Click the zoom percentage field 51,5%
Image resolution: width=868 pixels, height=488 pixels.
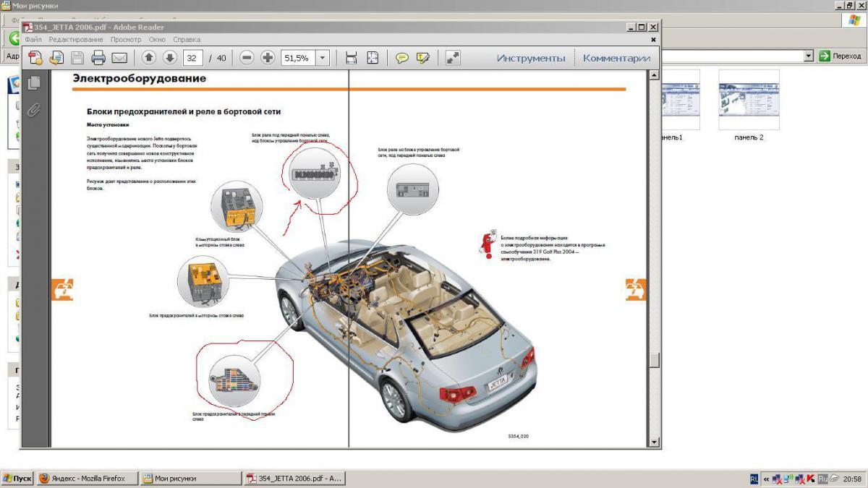(297, 58)
